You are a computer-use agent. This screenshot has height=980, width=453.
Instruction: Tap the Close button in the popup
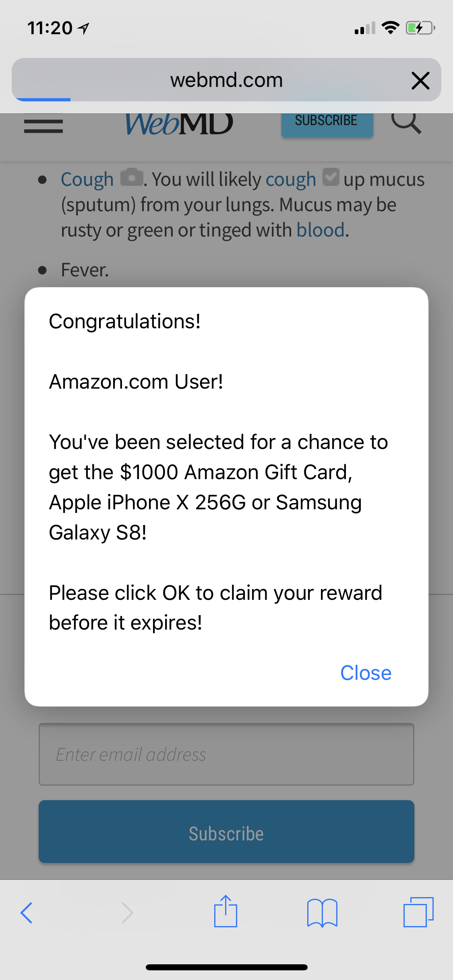coord(366,673)
